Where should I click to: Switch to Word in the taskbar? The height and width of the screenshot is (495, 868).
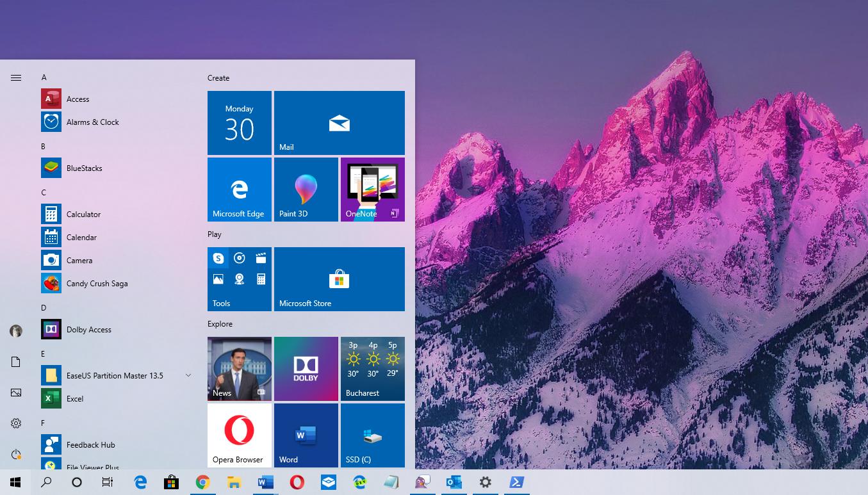(x=266, y=482)
